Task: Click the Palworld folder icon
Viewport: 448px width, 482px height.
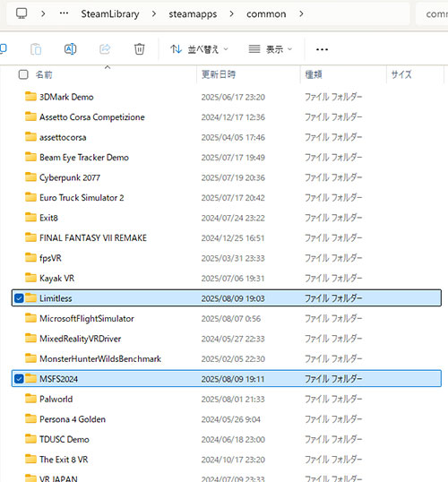Action: tap(30, 399)
